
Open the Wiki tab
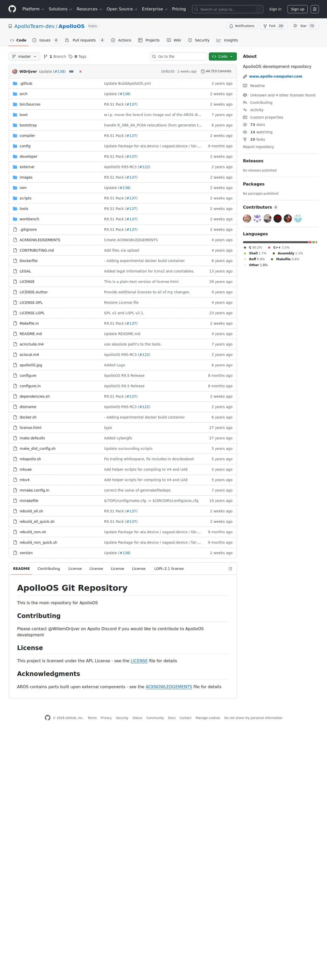pyautogui.click(x=174, y=40)
